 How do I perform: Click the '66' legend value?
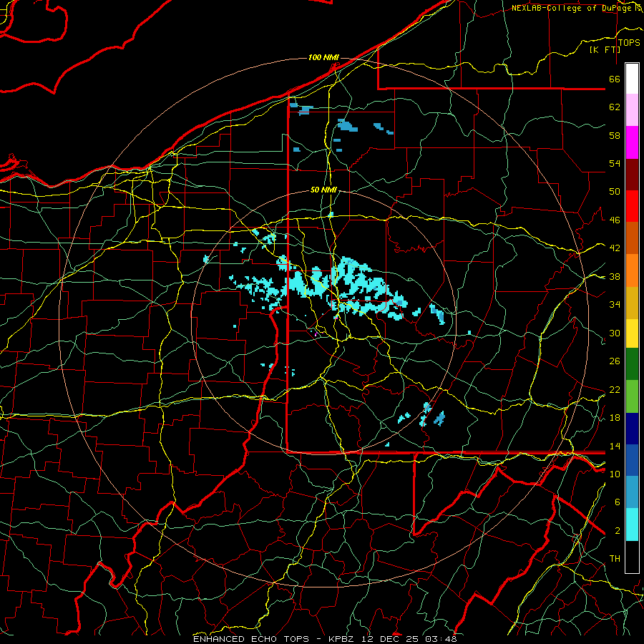pyautogui.click(x=615, y=79)
